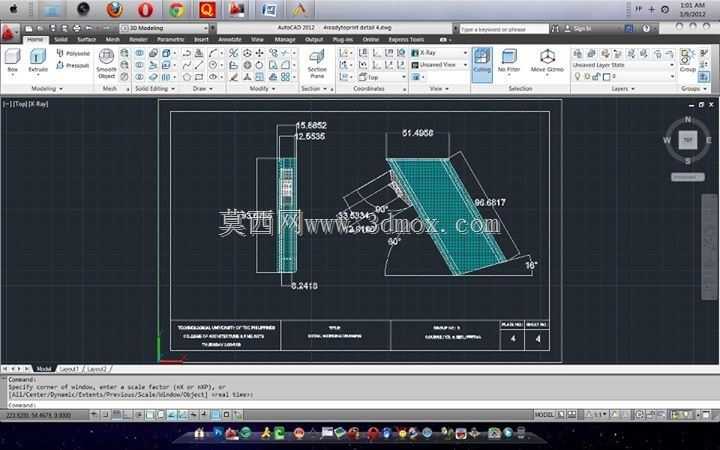Switch to the Layout1 tab
Screen dimensions: 720x450
pyautogui.click(x=70, y=369)
